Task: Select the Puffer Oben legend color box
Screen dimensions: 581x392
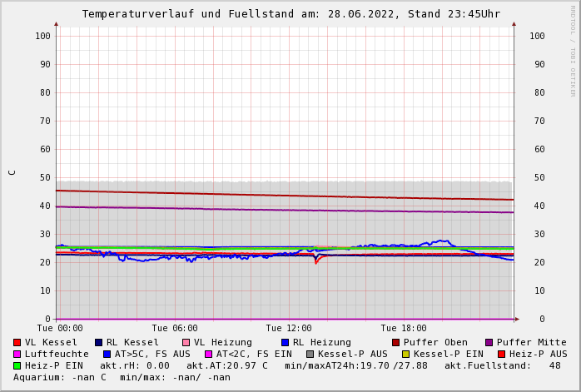Action: click(396, 343)
